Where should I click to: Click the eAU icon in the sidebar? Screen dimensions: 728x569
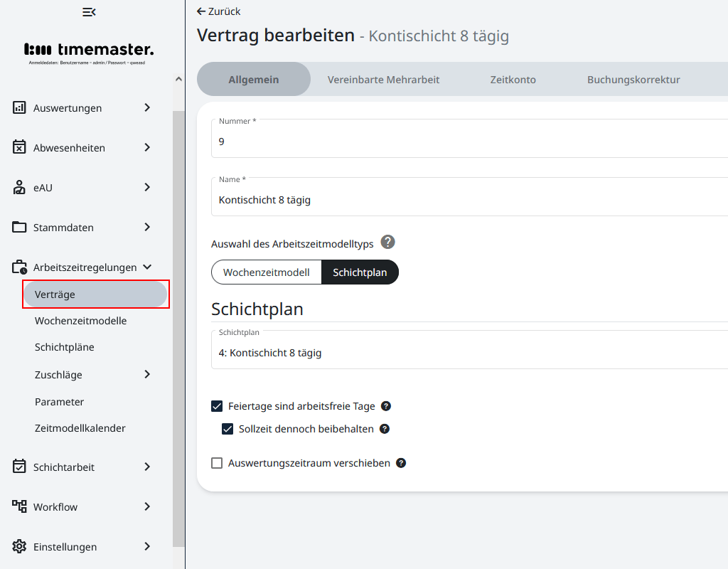[x=20, y=188]
